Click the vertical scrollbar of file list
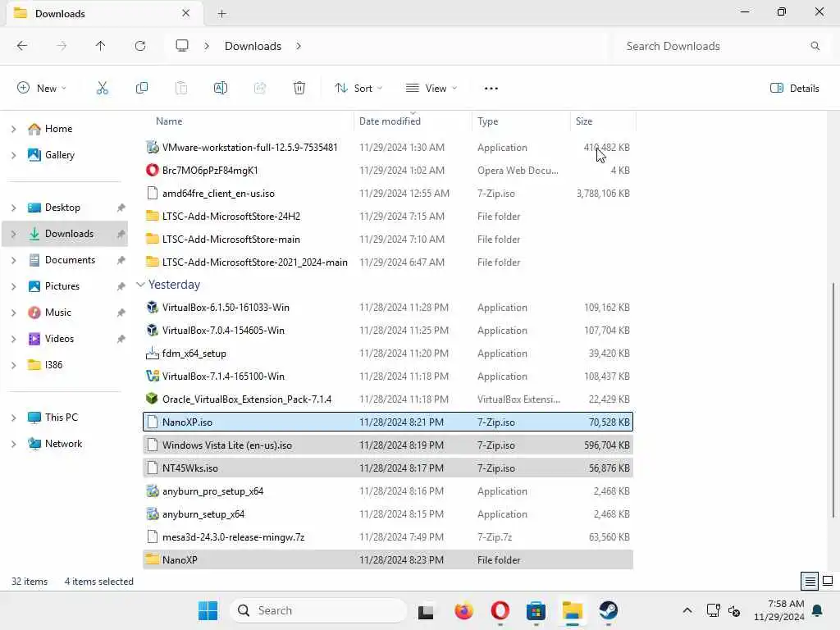 click(x=833, y=400)
